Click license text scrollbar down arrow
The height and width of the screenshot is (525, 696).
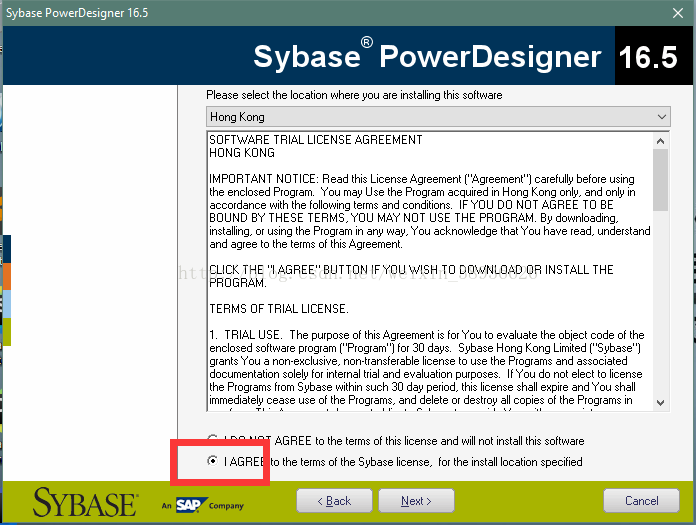pyautogui.click(x=660, y=403)
